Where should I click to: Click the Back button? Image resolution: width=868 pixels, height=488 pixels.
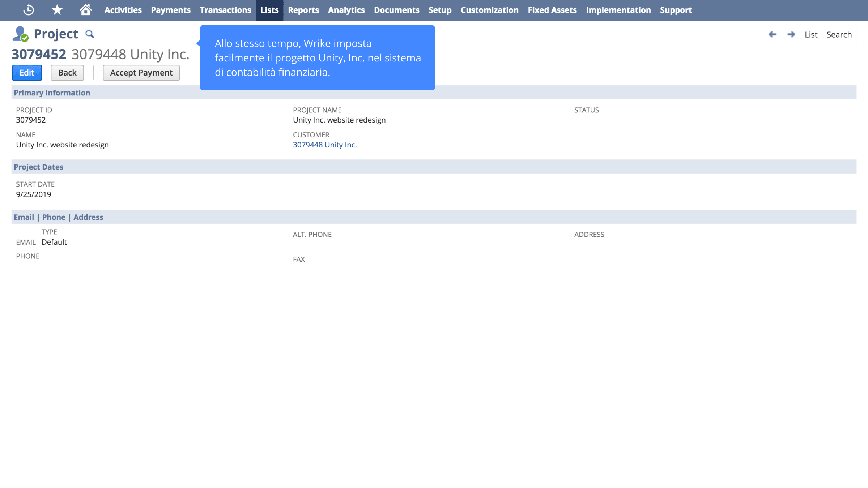pyautogui.click(x=67, y=73)
